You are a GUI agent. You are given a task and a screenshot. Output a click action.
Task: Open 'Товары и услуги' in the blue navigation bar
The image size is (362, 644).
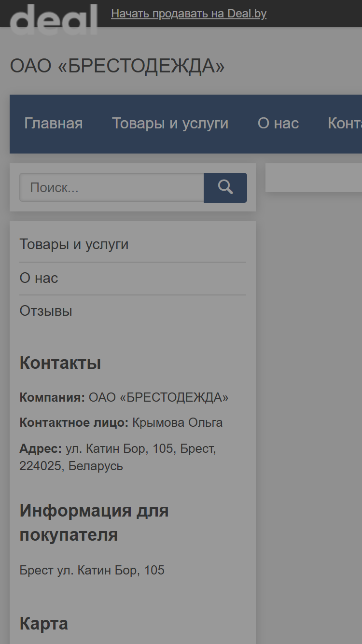[x=170, y=124]
